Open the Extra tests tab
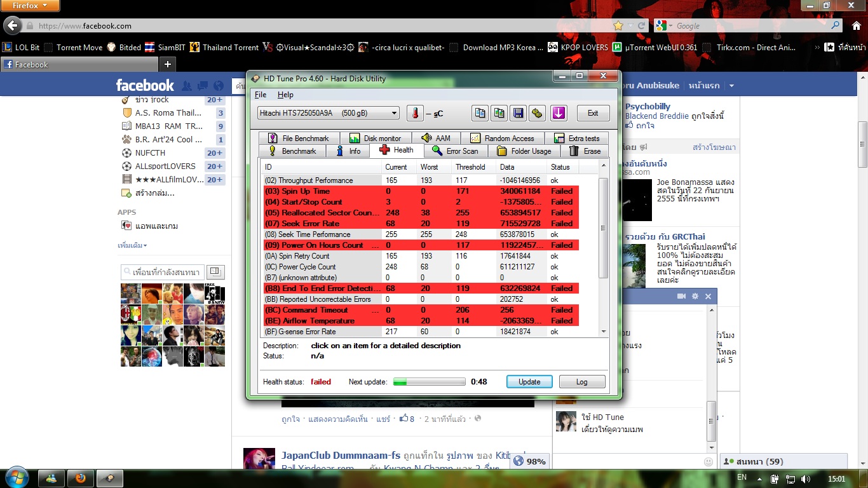The height and width of the screenshot is (488, 868). [x=577, y=139]
